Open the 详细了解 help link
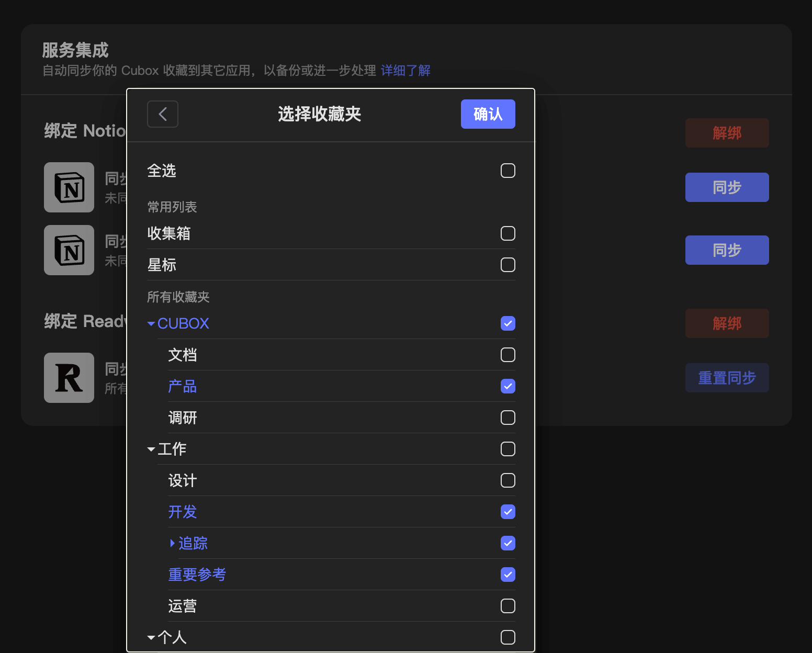The image size is (812, 653). (x=405, y=70)
